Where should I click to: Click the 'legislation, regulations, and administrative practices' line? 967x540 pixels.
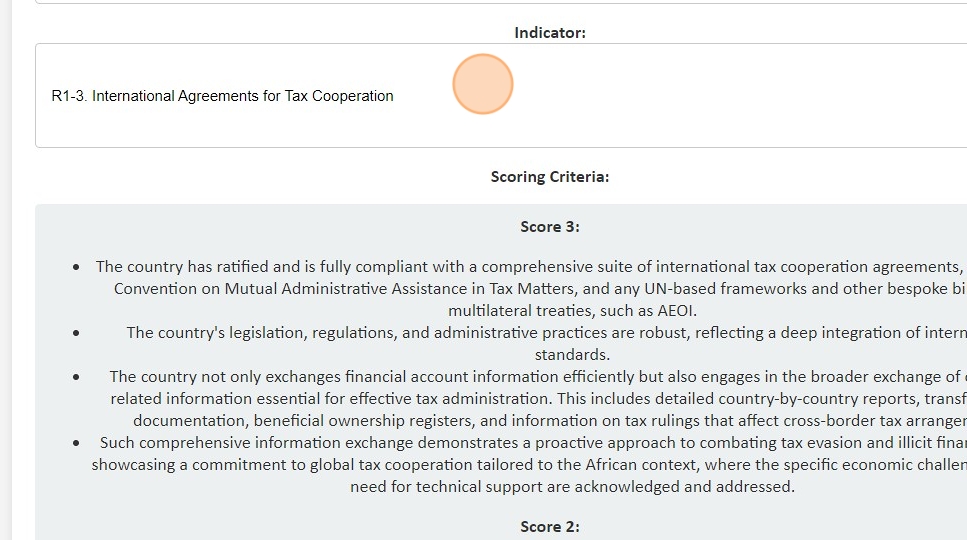540,333
